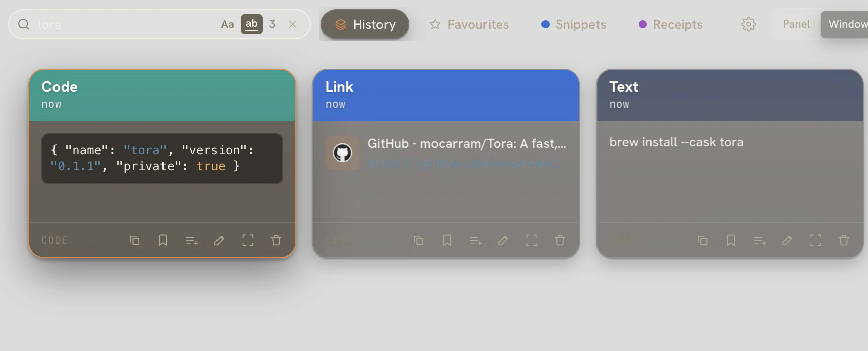Copy the Code card content

pos(135,240)
